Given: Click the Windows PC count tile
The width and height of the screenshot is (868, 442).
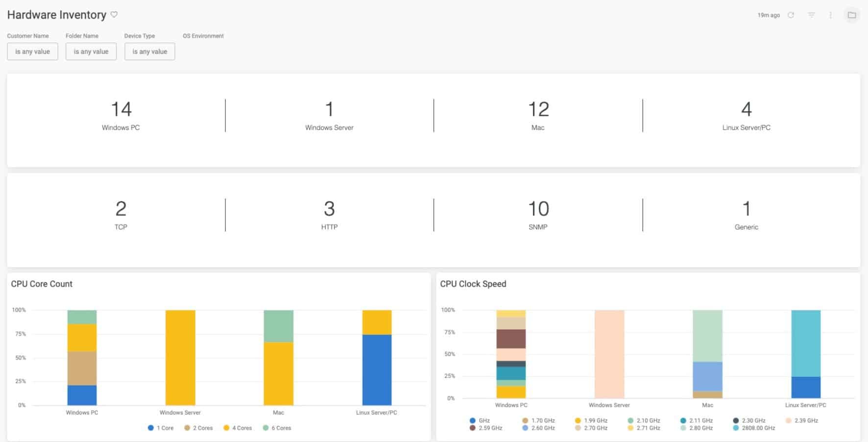Looking at the screenshot, I should pyautogui.click(x=121, y=116).
